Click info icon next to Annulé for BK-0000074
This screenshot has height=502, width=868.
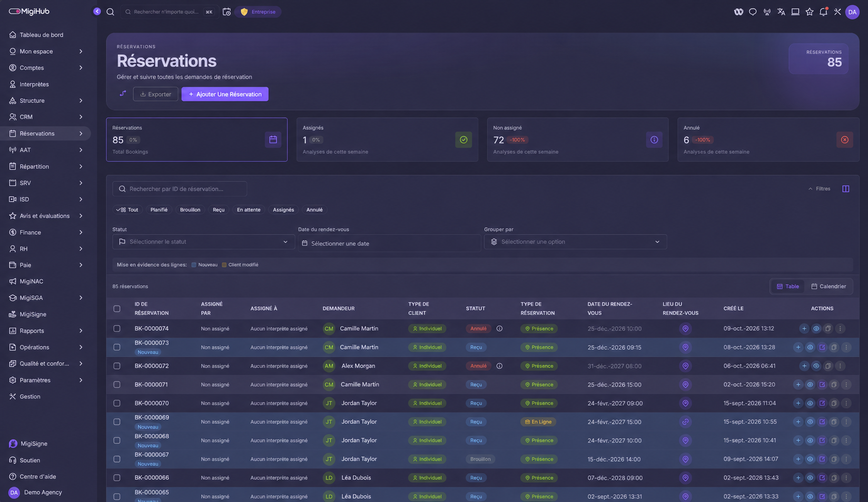499,328
